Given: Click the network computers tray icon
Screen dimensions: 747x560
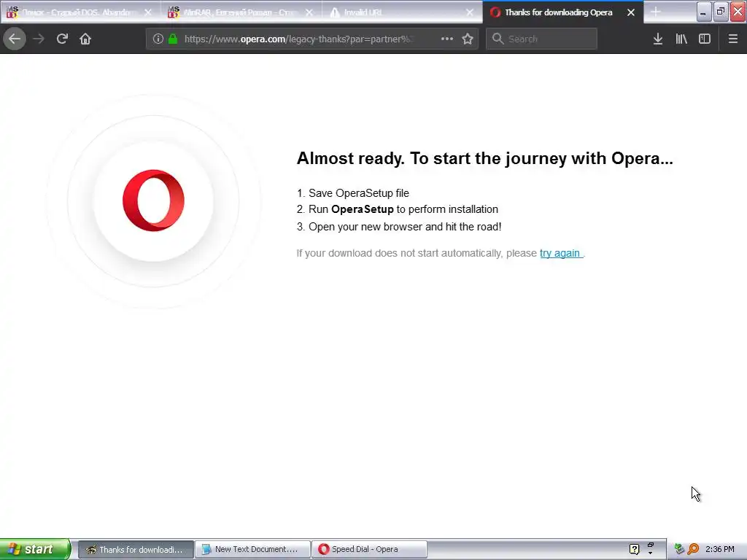Looking at the screenshot, I should [x=679, y=549].
